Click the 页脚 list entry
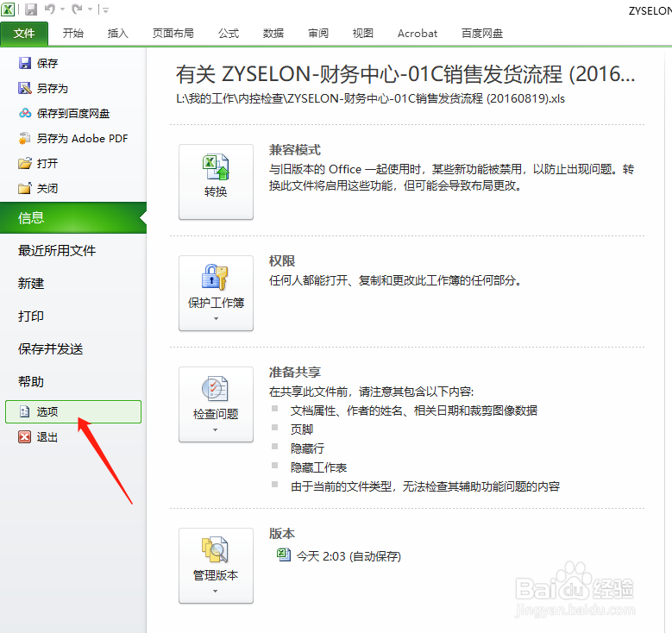Screen dimensions: 672x633 [x=302, y=429]
